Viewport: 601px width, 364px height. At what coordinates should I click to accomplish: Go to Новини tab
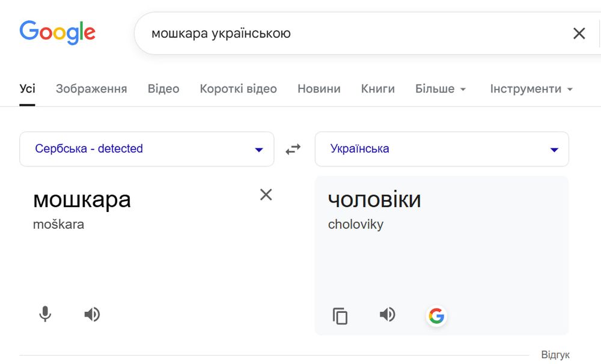pos(319,89)
